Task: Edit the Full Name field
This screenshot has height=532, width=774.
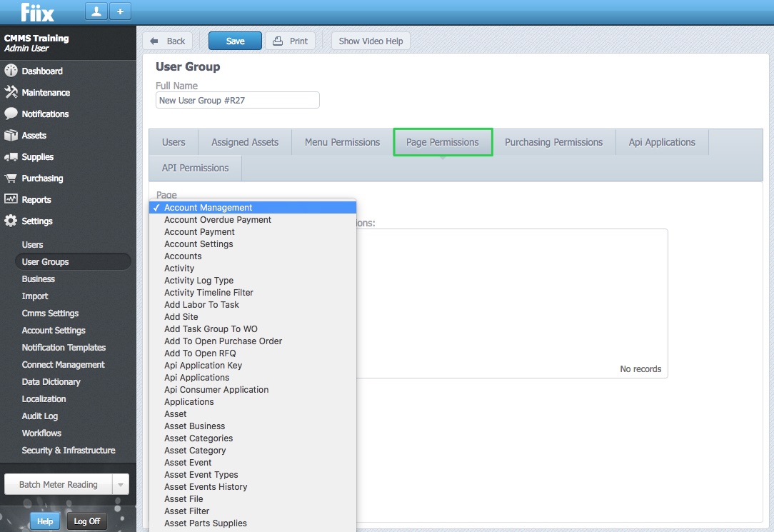Action: (x=238, y=100)
